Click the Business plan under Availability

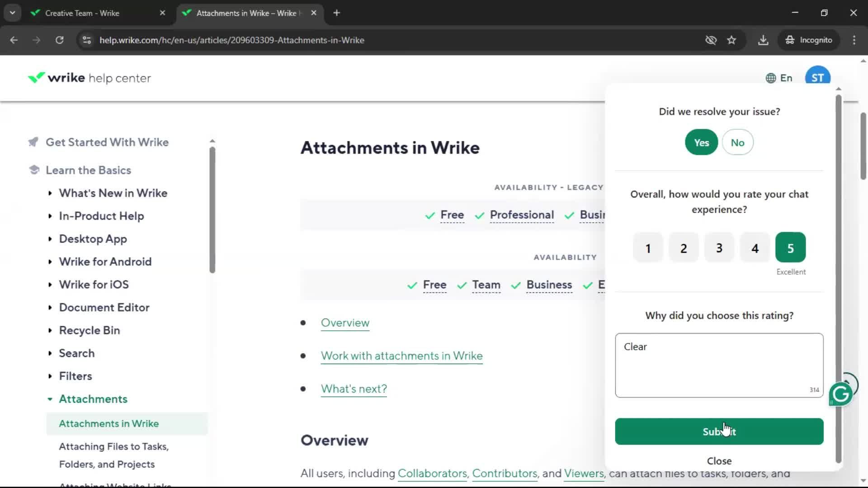pyautogui.click(x=549, y=285)
